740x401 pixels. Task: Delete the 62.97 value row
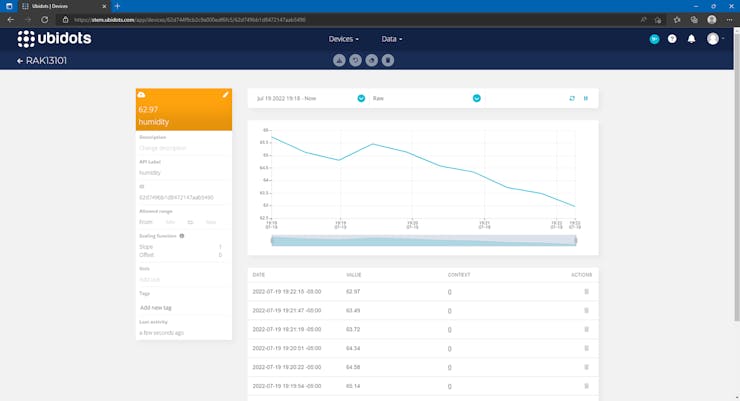(x=586, y=291)
